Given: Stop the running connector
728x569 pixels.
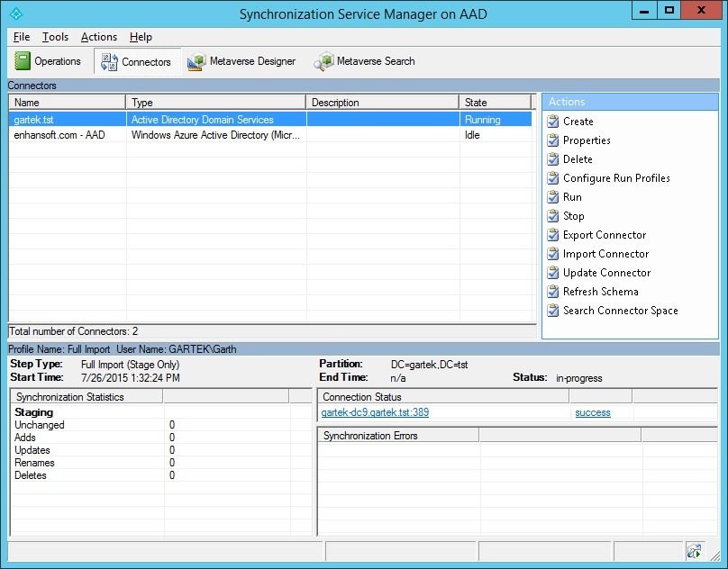Looking at the screenshot, I should coord(573,216).
